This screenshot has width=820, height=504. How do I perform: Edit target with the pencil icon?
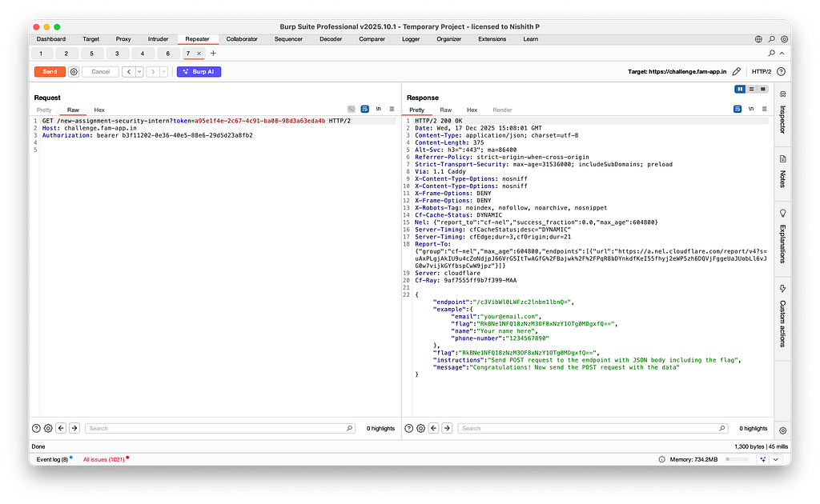coord(737,71)
